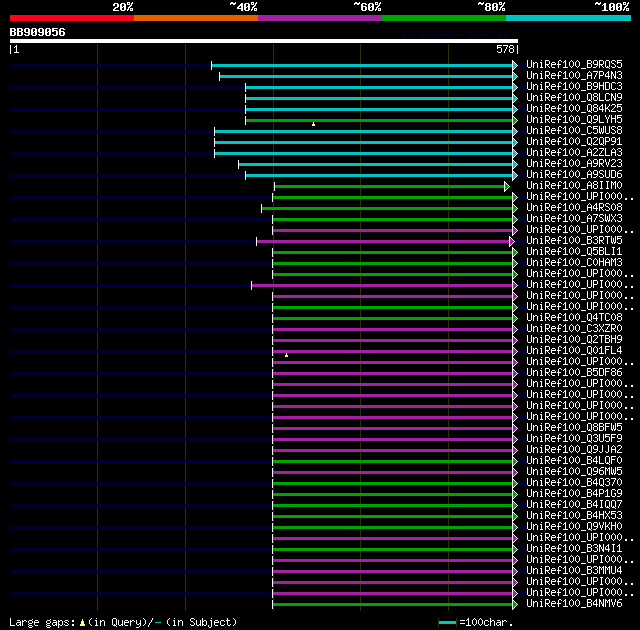Click the arrowhead of the UniRef100_A4RS08 row
Image resolution: width=640 pixels, height=630 pixels.
[515, 209]
